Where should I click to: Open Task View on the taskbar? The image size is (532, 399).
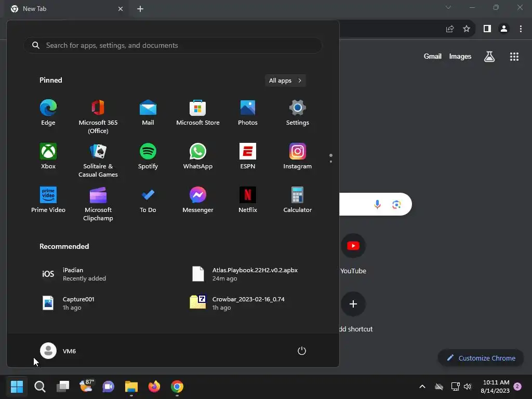63,387
